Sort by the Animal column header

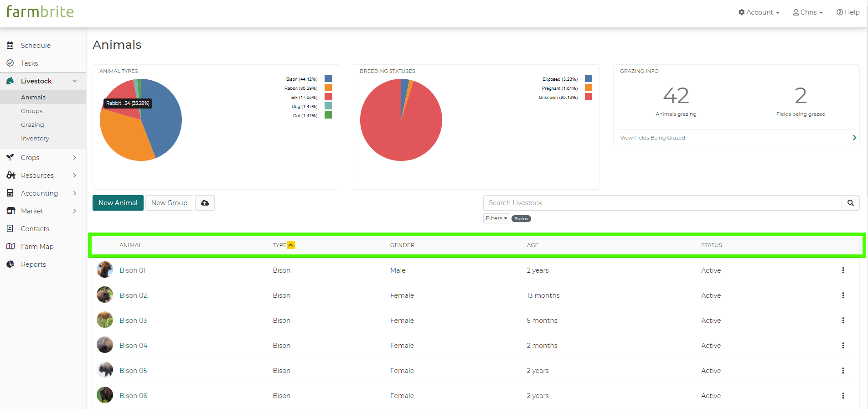point(130,245)
